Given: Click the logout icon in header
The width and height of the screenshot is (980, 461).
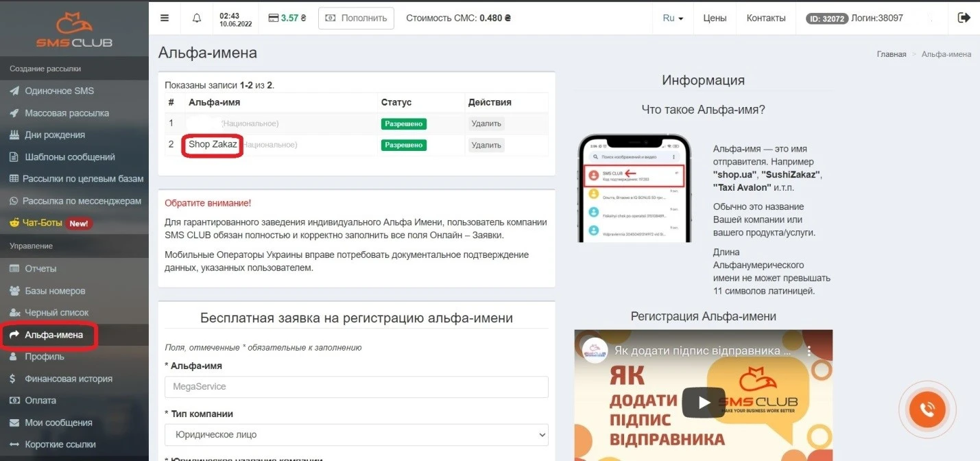Looking at the screenshot, I should pyautogui.click(x=964, y=18).
